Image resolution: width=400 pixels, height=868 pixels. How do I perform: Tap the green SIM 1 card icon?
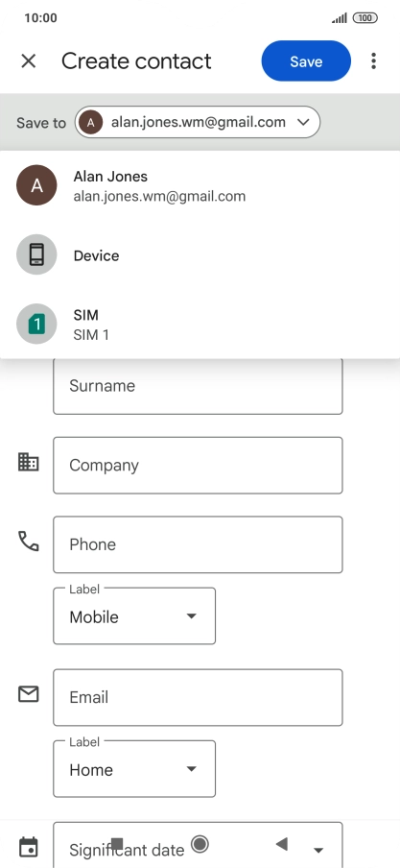[36, 324]
